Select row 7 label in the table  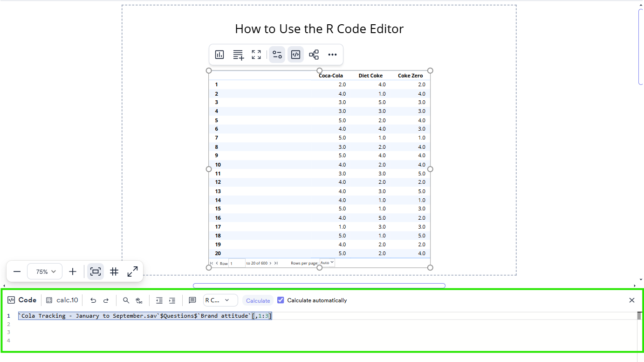coord(217,138)
